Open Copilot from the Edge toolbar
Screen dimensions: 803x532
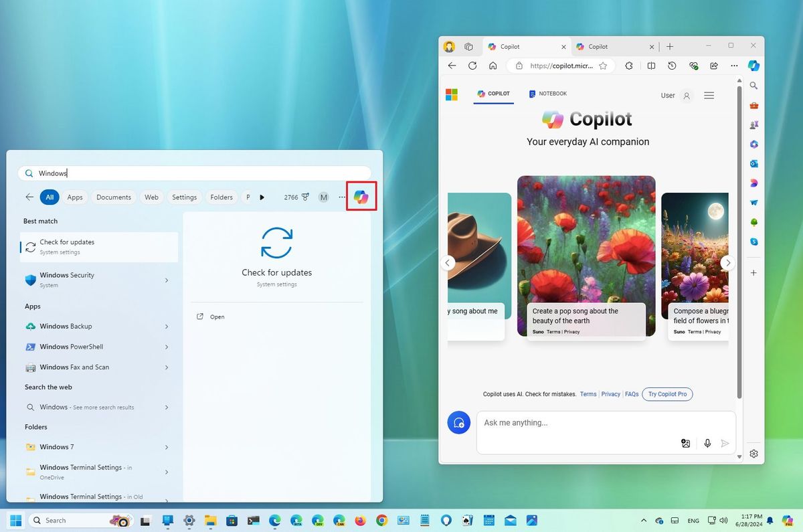753,66
